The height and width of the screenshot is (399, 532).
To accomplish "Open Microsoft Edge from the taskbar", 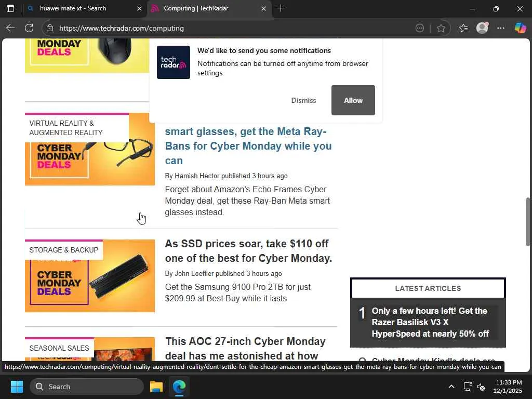I will click(x=179, y=387).
